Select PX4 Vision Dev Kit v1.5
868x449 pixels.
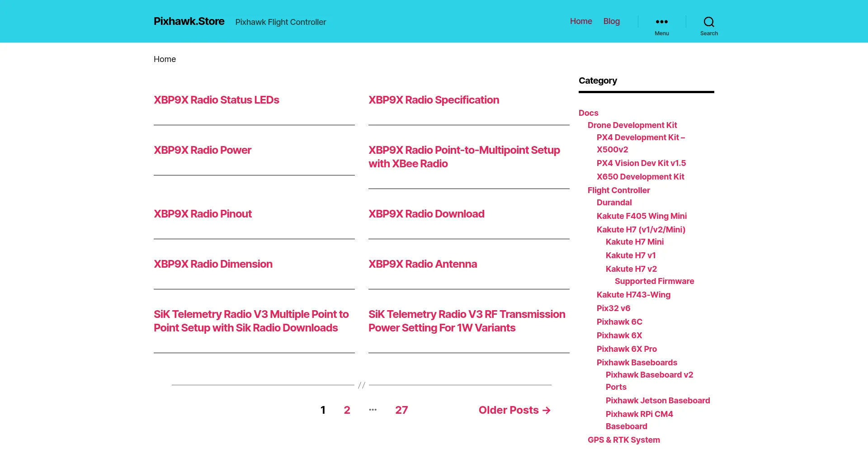point(641,163)
